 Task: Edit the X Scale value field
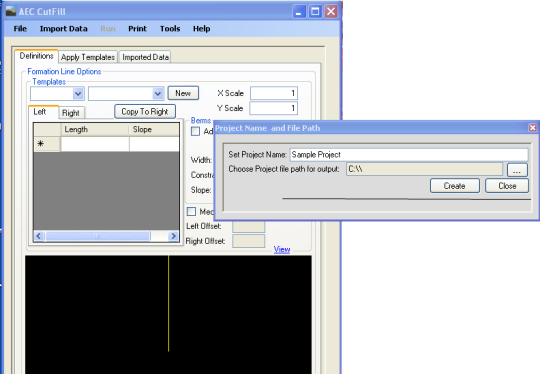pyautogui.click(x=274, y=93)
